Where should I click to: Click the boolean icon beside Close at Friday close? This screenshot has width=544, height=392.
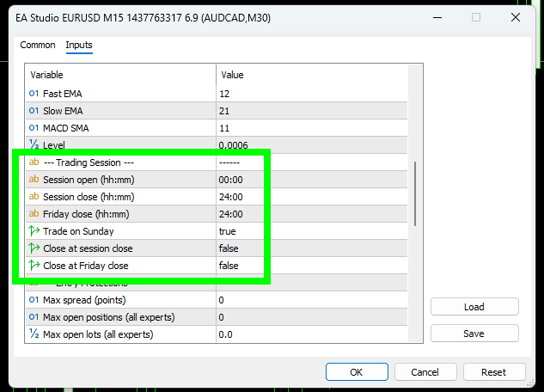[x=34, y=266]
